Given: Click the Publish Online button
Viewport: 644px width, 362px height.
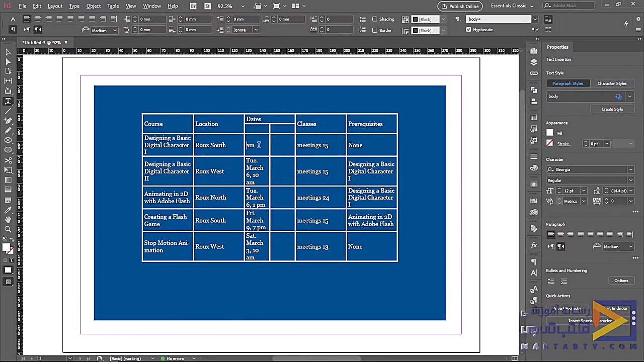Looking at the screenshot, I should 460,6.
